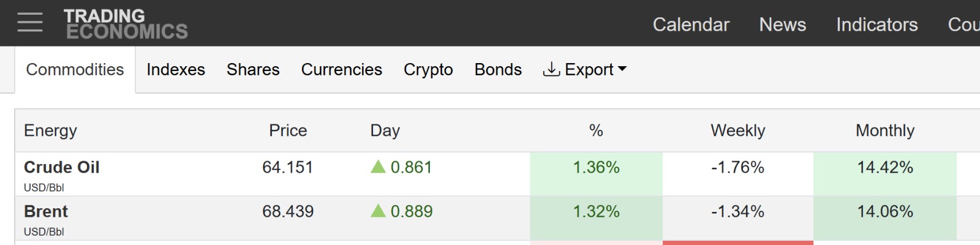Open News in top navigation
The height and width of the screenshot is (245, 980).
782,24
